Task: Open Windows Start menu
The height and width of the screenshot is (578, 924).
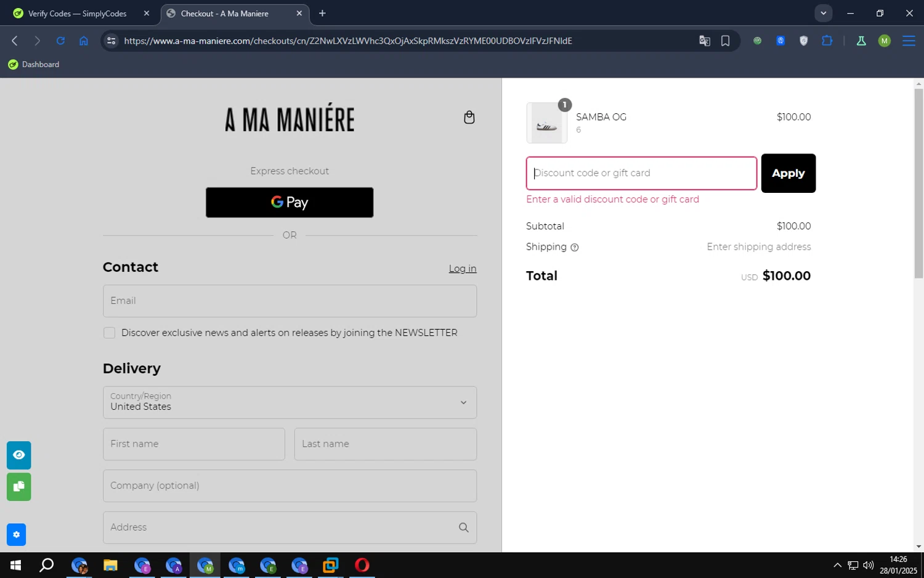Action: click(15, 565)
